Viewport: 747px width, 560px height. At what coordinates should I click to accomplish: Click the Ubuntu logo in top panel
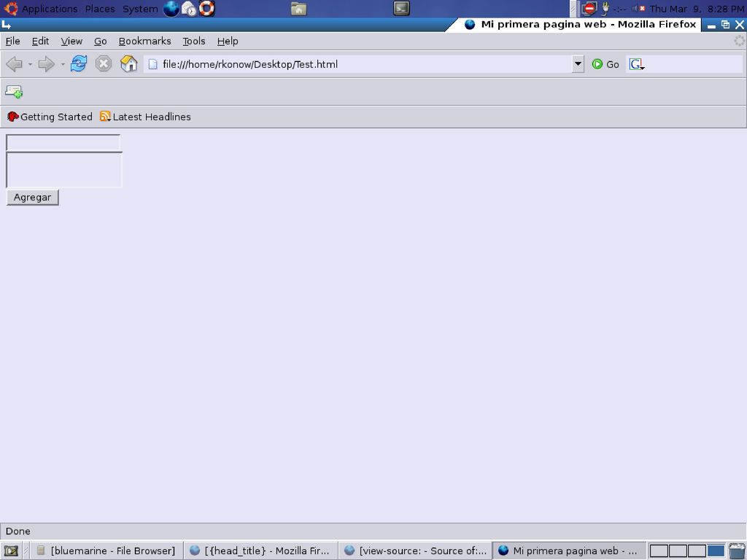(x=10, y=9)
